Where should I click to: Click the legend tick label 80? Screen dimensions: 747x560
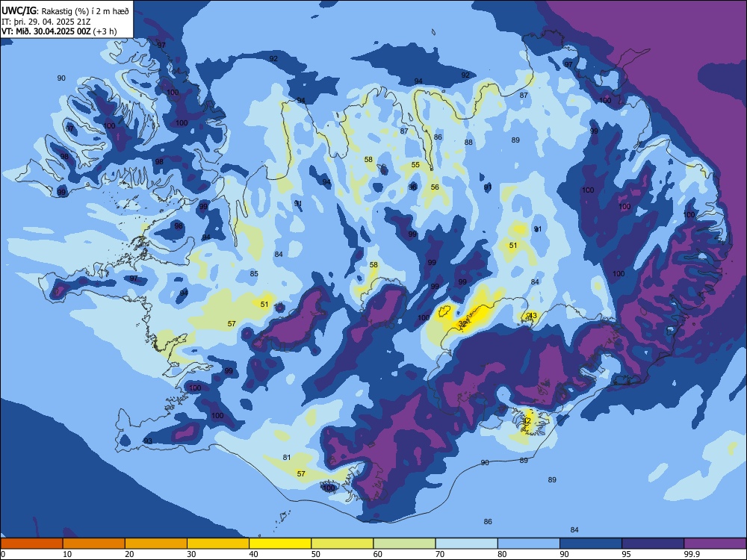[502, 554]
